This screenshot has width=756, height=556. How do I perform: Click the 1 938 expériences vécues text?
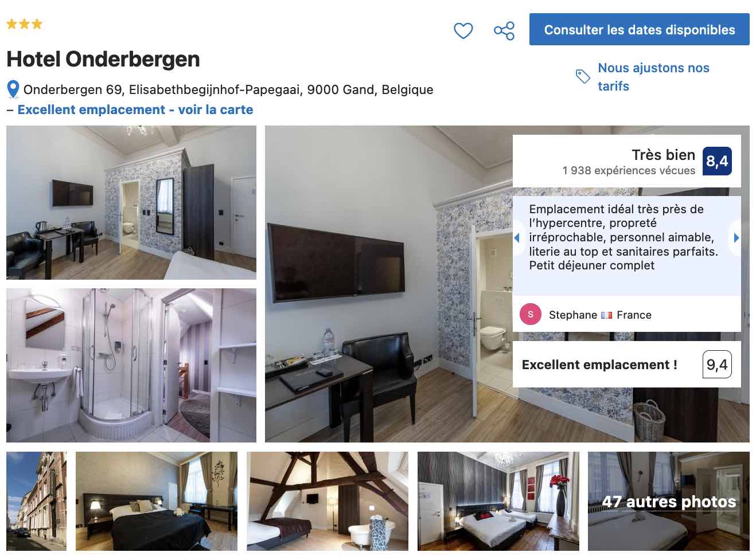(x=629, y=170)
